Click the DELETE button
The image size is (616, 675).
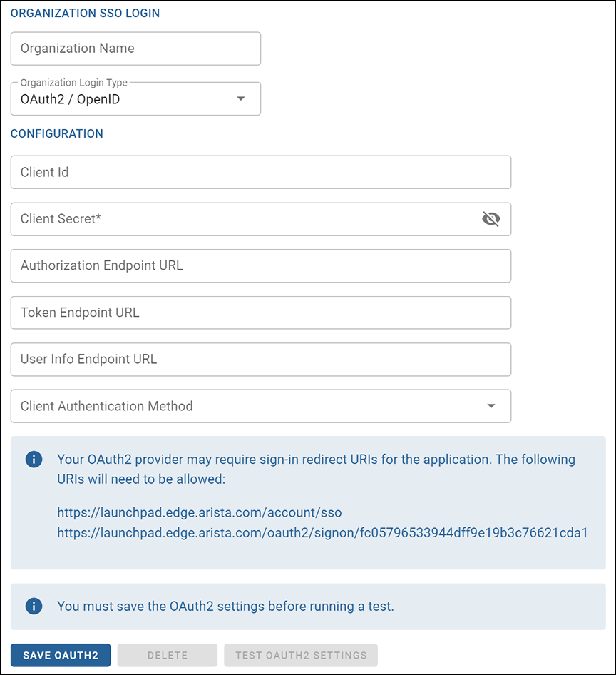168,655
